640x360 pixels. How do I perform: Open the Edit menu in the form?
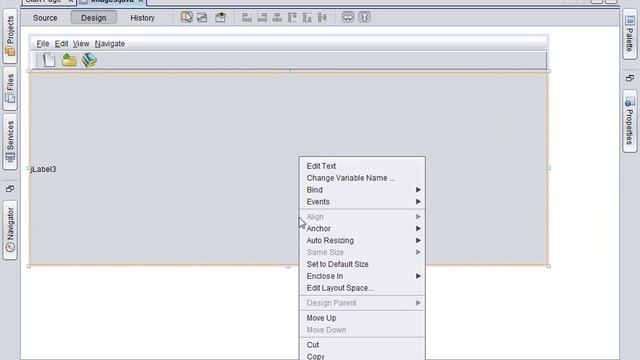coord(61,44)
